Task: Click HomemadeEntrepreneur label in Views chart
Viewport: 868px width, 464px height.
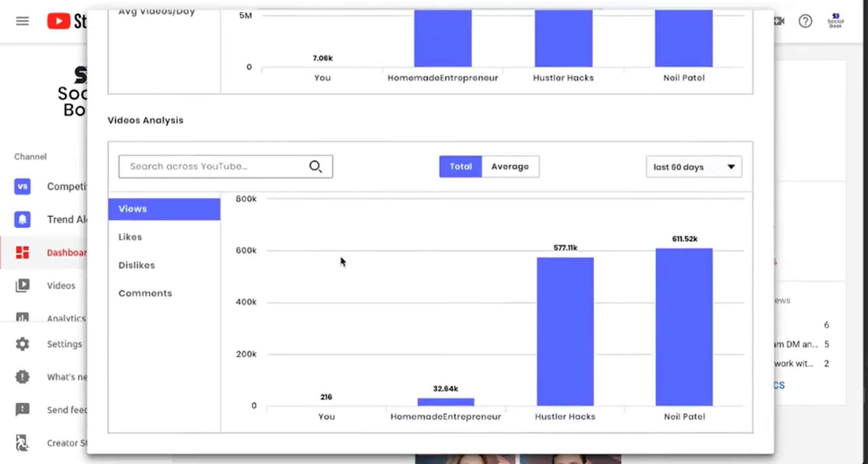Action: tap(446, 417)
